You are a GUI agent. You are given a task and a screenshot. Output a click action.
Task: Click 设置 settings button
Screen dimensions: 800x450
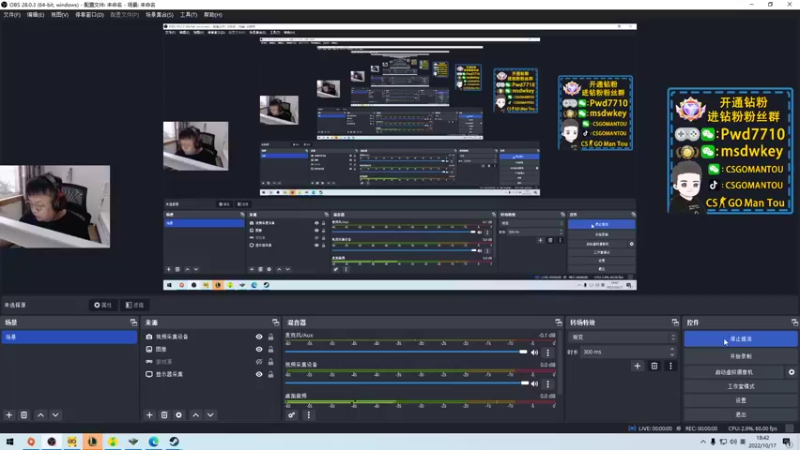[x=740, y=401]
